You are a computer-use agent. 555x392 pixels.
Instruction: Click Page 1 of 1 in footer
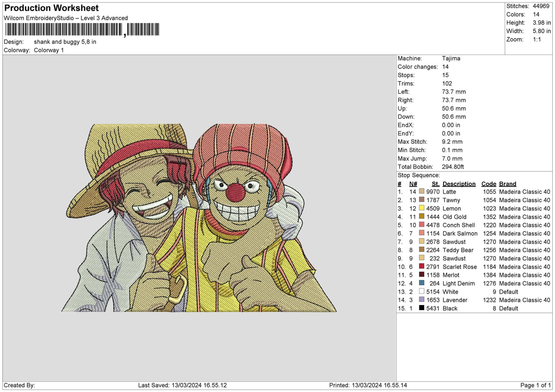pos(536,386)
